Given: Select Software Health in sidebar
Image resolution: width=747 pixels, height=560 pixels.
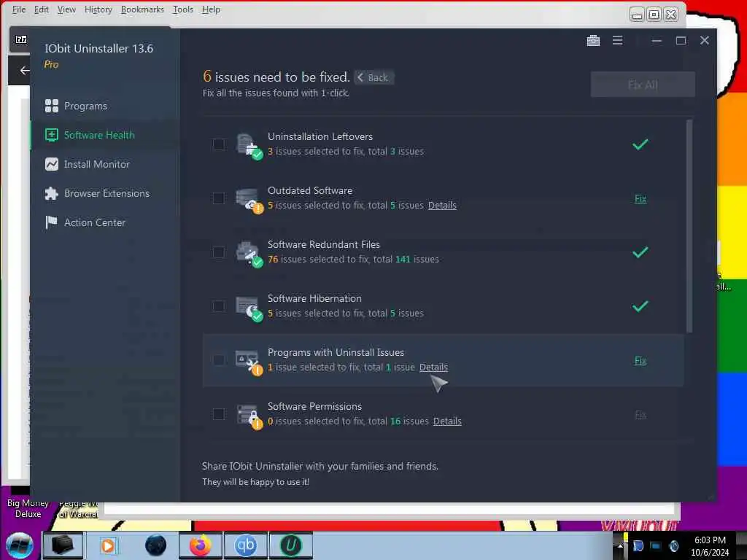Looking at the screenshot, I should point(90,135).
